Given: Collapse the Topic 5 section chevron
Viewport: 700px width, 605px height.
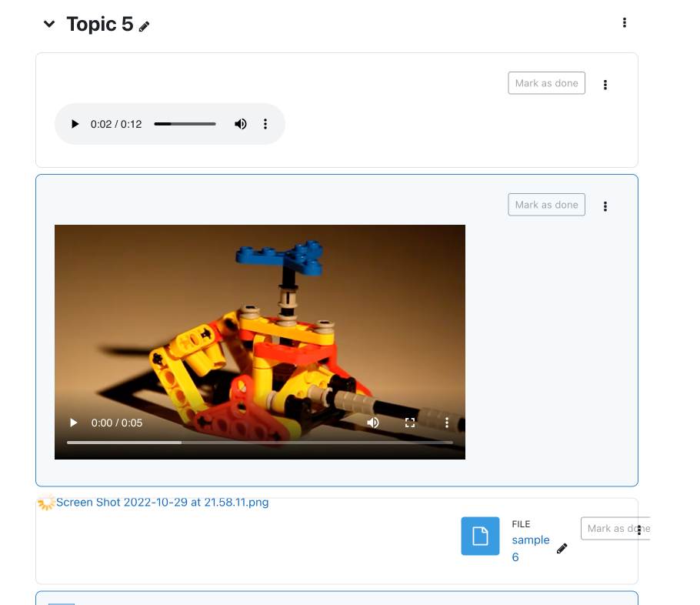Looking at the screenshot, I should (49, 24).
